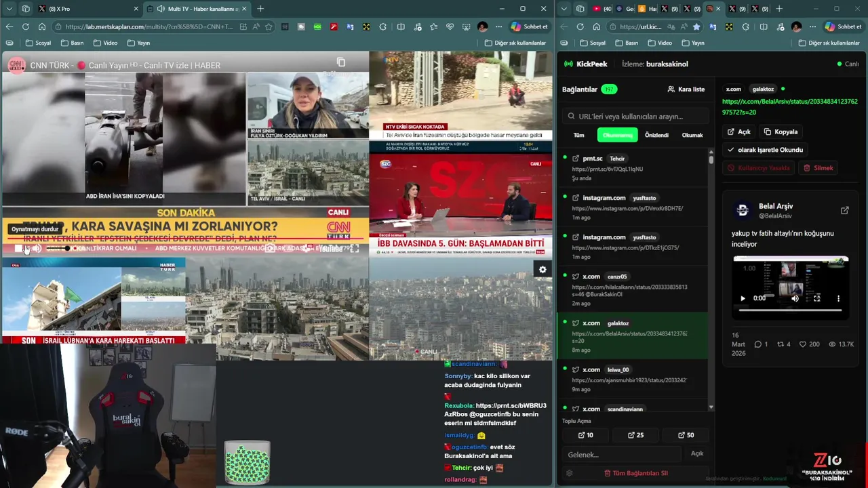The image size is (868, 488).
Task: Copy the link with Kopyala button
Action: coord(780,131)
